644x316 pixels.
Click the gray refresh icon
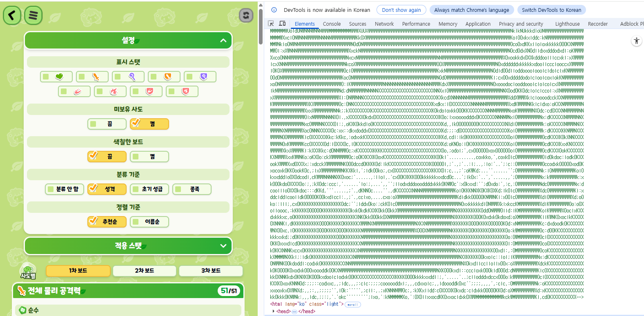coord(246,15)
